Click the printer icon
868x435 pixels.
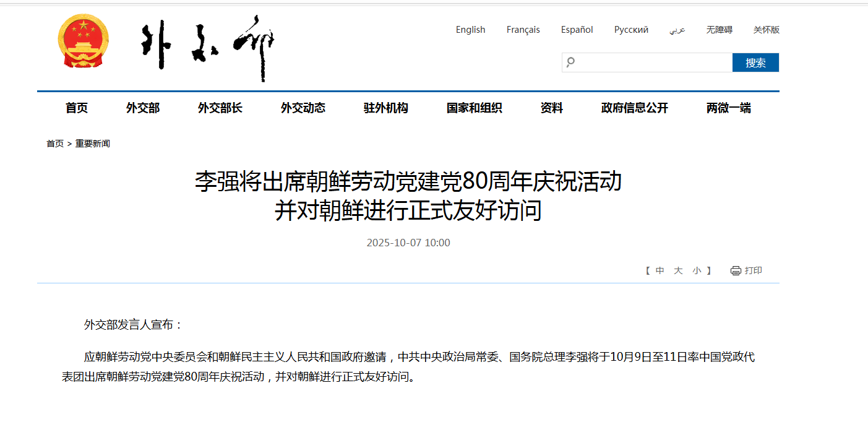tap(736, 270)
